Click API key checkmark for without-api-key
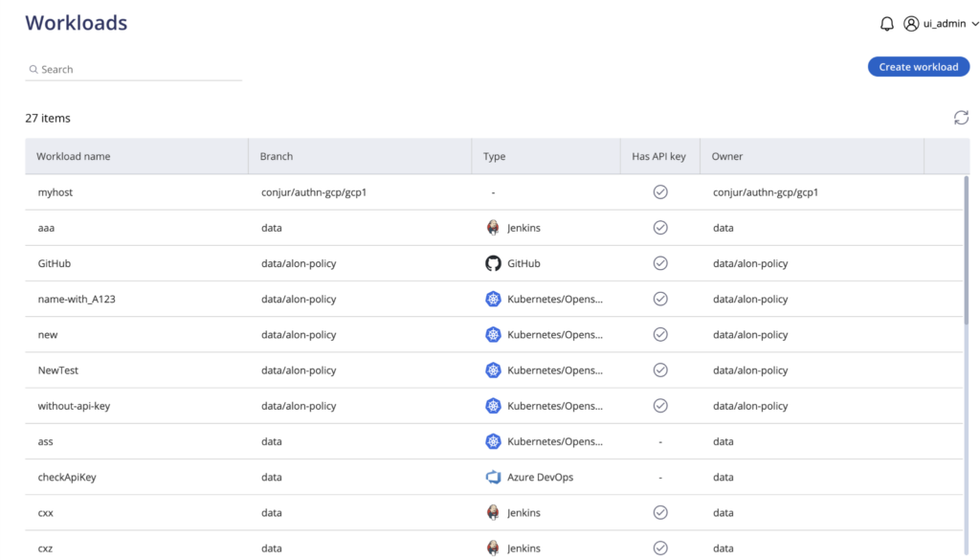Screen dimensions: 980x560 (x=660, y=406)
